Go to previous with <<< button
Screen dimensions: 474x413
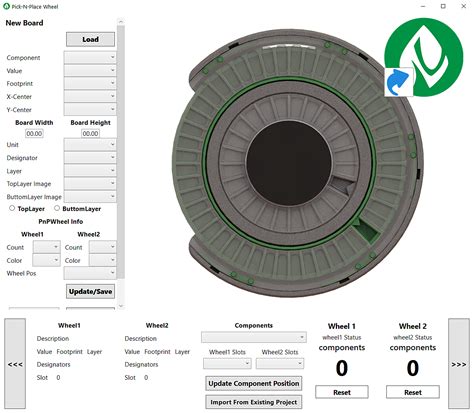15,364
